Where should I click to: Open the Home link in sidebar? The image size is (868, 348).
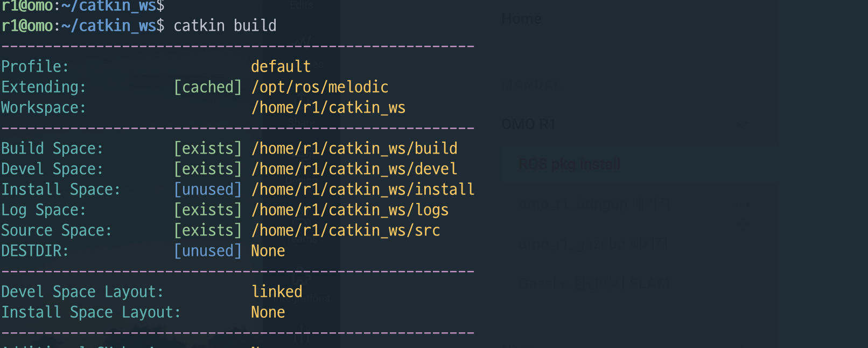(x=521, y=19)
